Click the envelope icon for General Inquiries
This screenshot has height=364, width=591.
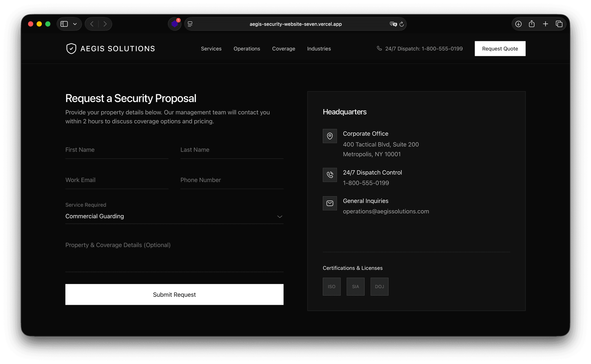[x=330, y=203]
